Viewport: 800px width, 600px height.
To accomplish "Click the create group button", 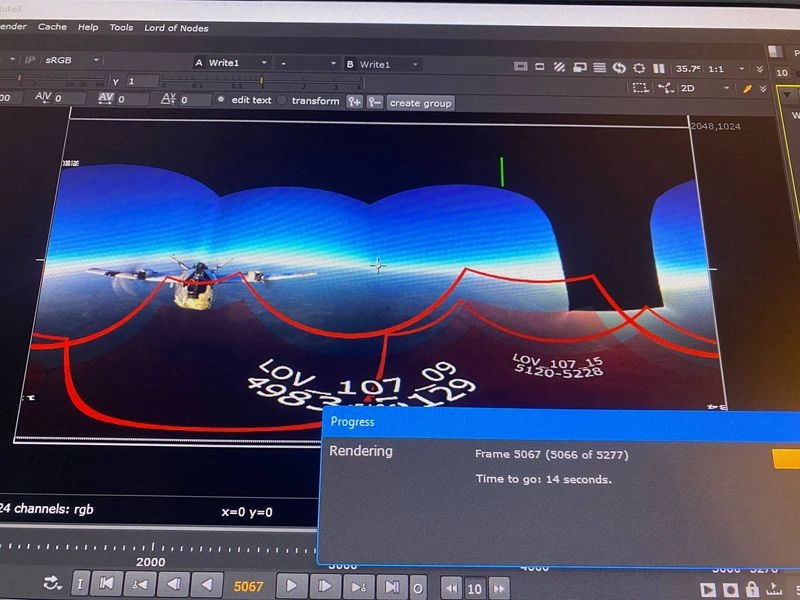I will pyautogui.click(x=420, y=103).
